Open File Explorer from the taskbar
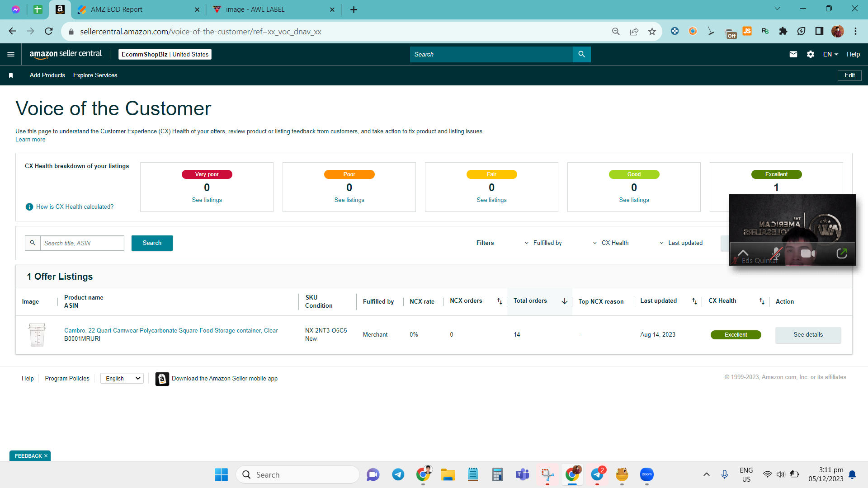Viewport: 868px width, 488px height. tap(448, 474)
